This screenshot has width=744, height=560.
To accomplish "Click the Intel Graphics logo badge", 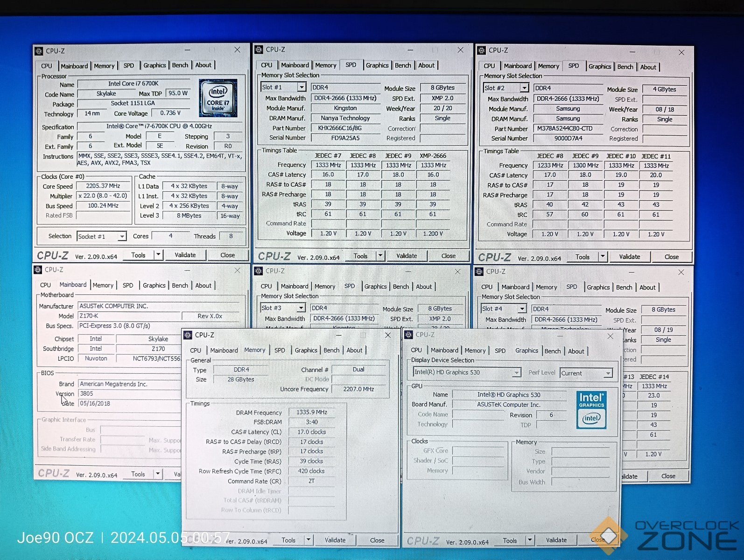I will [591, 410].
